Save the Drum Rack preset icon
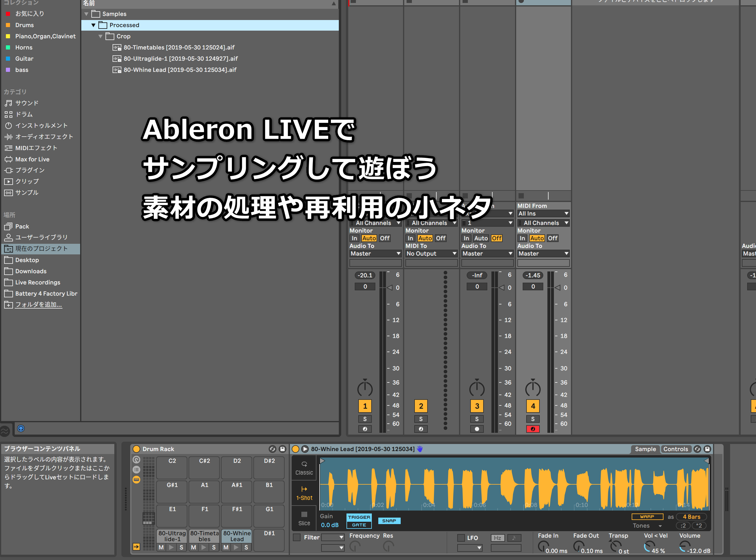Screen dimensions: 756x560 (x=282, y=449)
